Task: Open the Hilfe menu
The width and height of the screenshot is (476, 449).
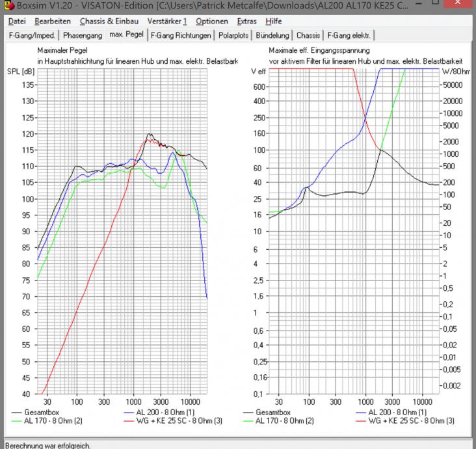Action: (x=274, y=21)
